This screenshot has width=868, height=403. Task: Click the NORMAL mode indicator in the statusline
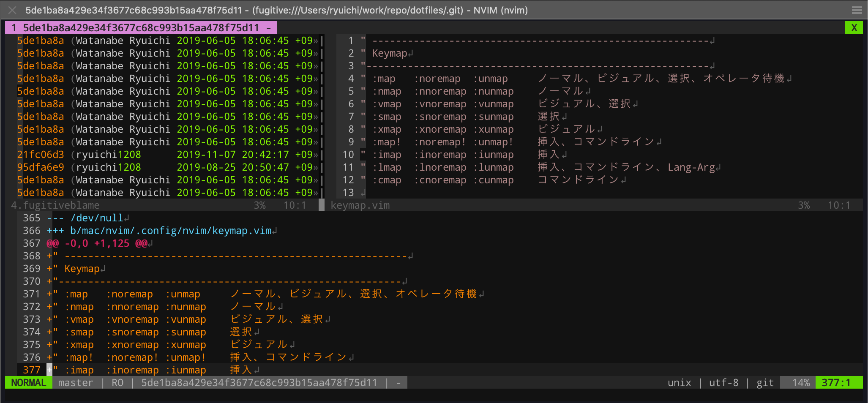28,382
